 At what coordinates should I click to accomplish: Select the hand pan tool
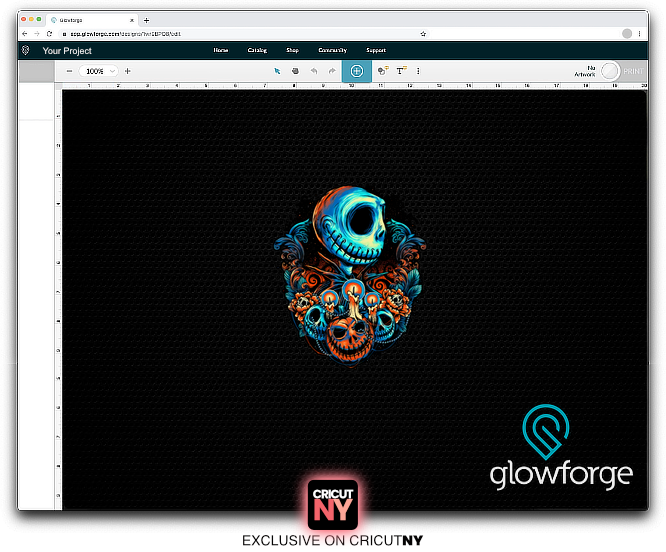click(295, 71)
